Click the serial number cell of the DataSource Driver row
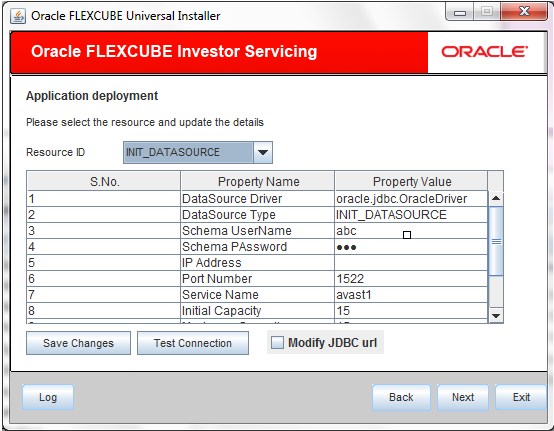The width and height of the screenshot is (554, 431). click(x=104, y=199)
